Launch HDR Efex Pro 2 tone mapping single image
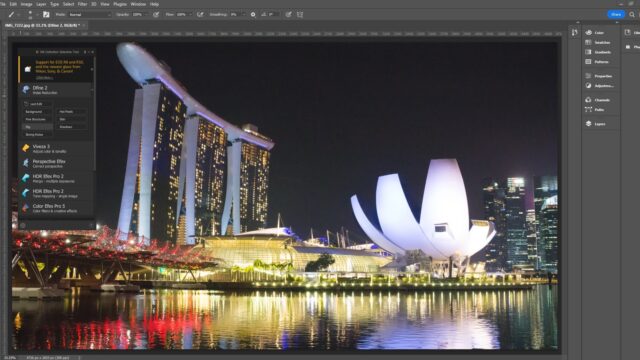Viewport: 640px width, 360px height. [56, 193]
